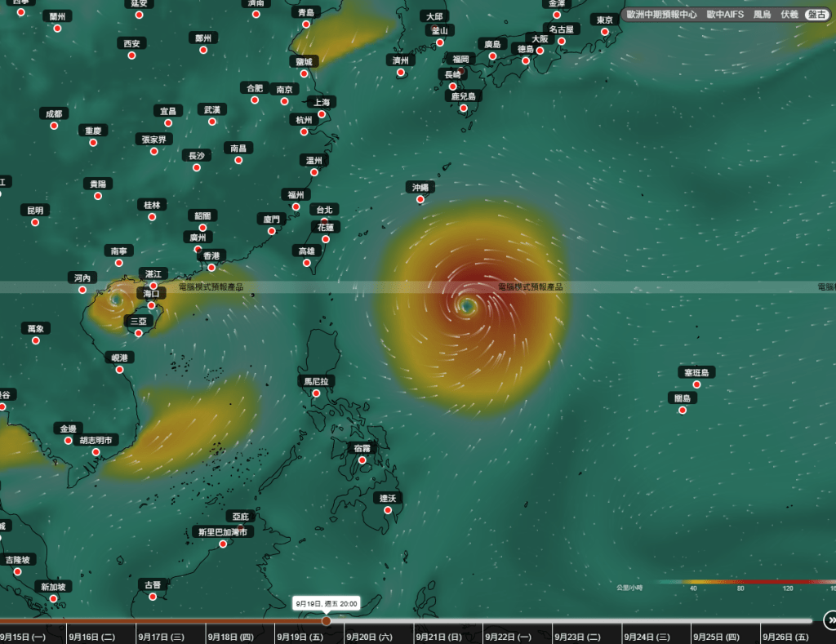
Task: Go to 9月18日 (四) on the timeline
Action: [230, 637]
